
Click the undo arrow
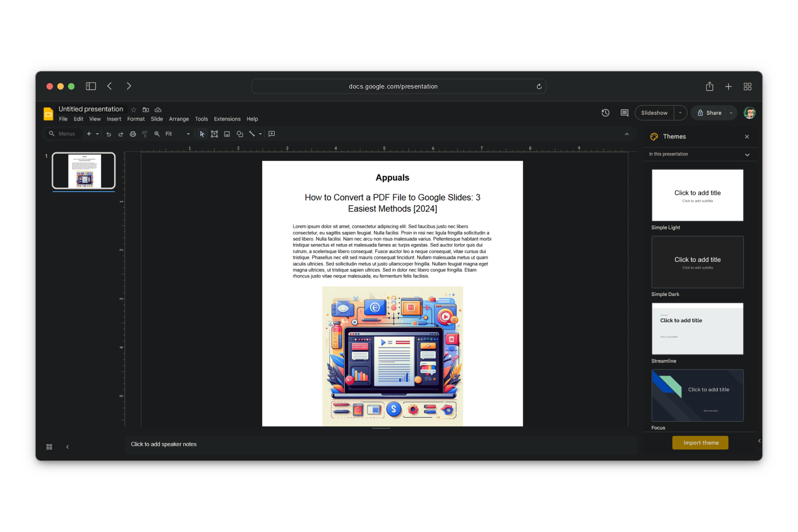[108, 134]
